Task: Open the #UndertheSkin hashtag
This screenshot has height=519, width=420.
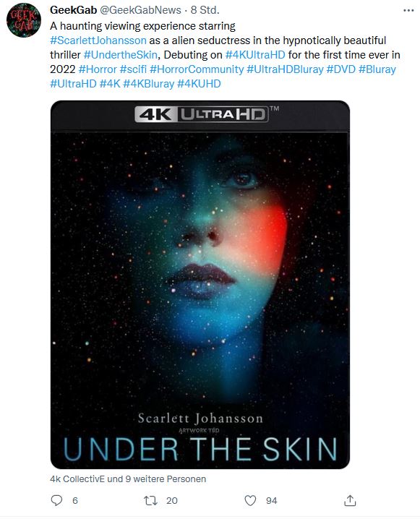Action: [121, 55]
